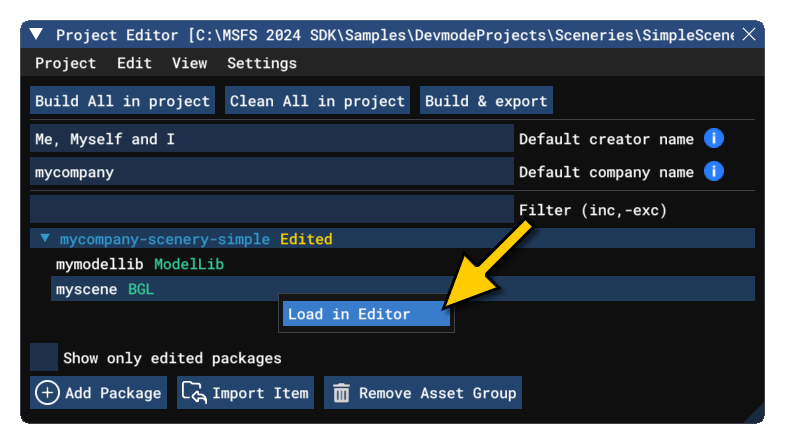Click the Import Item folder icon

(x=193, y=393)
